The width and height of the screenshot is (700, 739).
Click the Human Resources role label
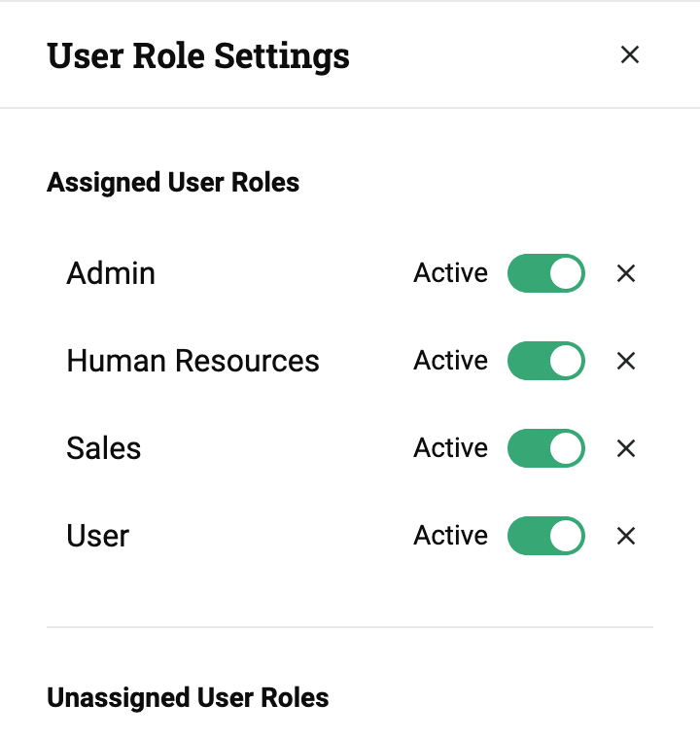[192, 361]
